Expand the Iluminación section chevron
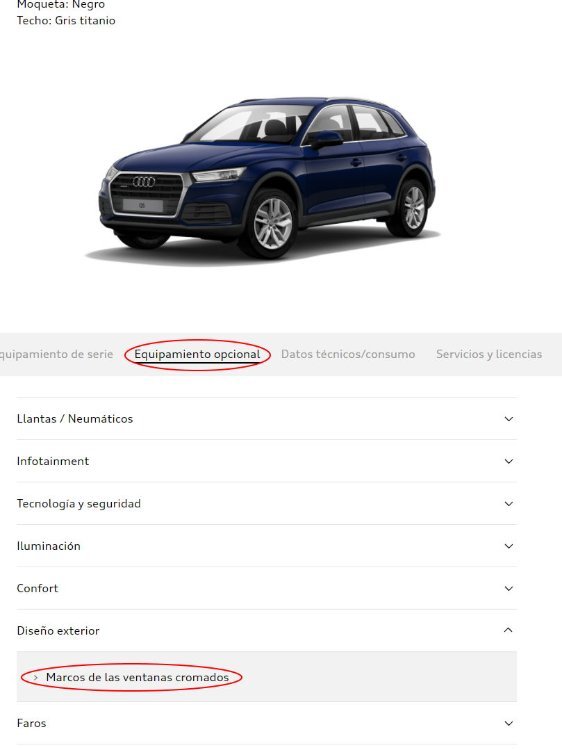This screenshot has width=562, height=750. [x=508, y=546]
